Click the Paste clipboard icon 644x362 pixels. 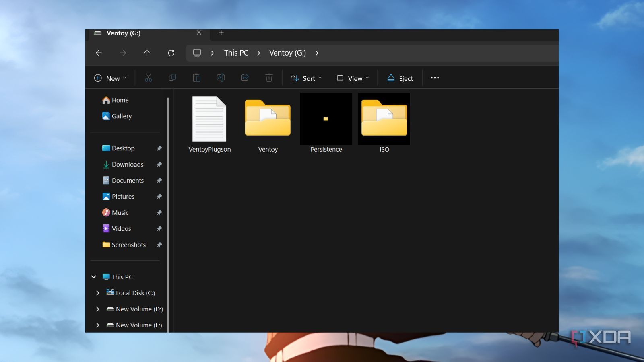[x=196, y=78]
